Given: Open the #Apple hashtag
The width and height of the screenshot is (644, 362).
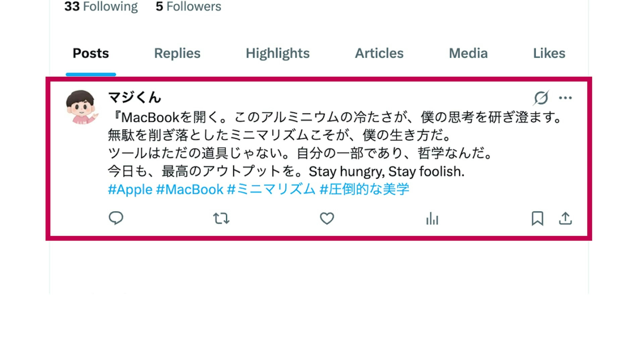Looking at the screenshot, I should pos(130,189).
